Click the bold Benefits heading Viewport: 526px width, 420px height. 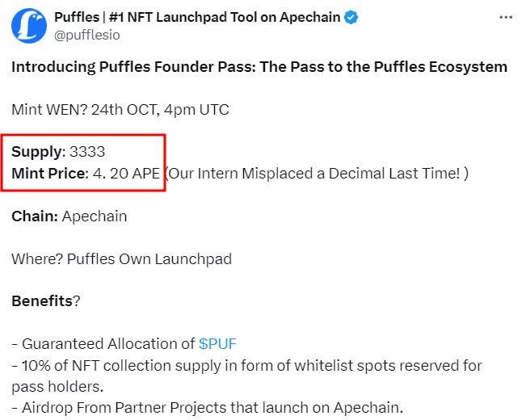point(42,301)
